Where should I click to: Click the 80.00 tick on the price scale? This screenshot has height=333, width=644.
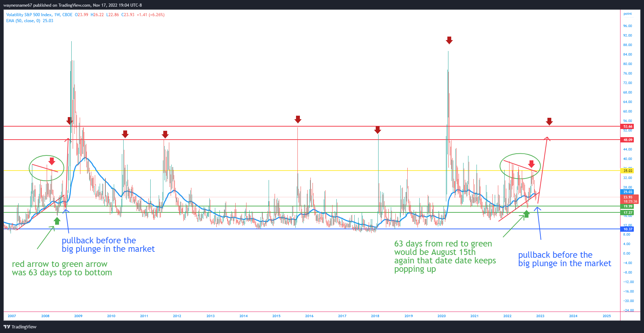[627, 64]
